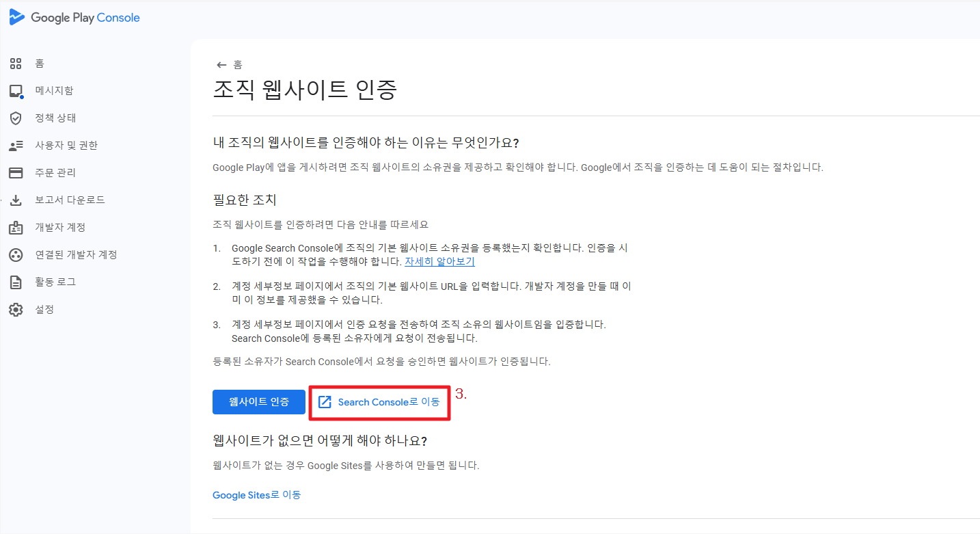Click the 필요한 조치 heading
The image size is (980, 534).
click(x=245, y=200)
